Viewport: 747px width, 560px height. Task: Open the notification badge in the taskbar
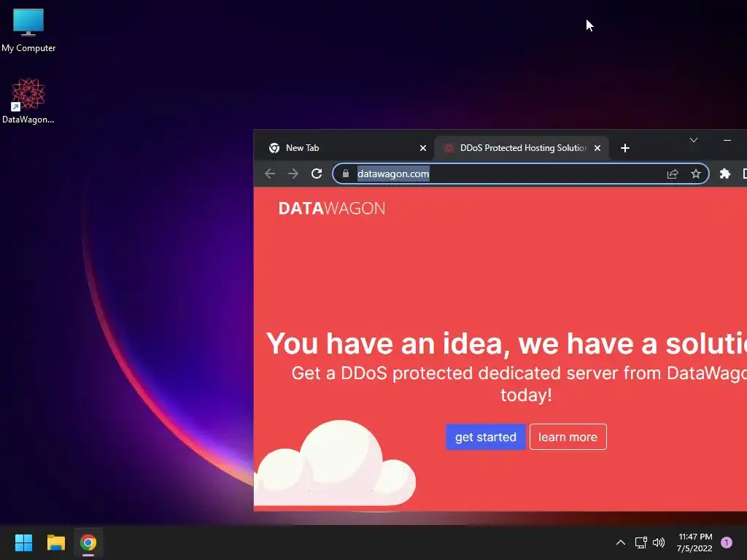pyautogui.click(x=727, y=542)
